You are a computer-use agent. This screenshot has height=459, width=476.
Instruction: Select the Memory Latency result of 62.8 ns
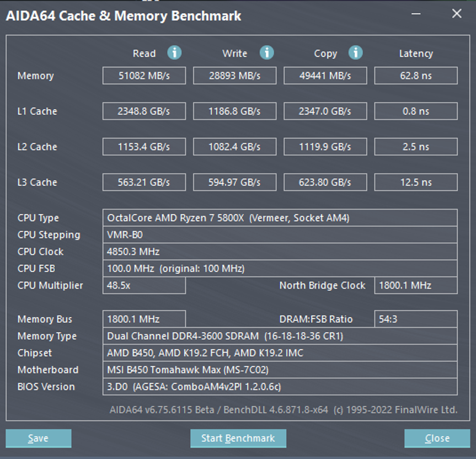pos(415,76)
